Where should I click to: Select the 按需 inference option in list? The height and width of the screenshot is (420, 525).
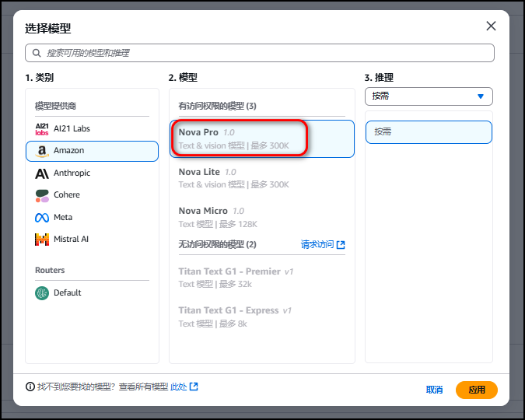429,132
